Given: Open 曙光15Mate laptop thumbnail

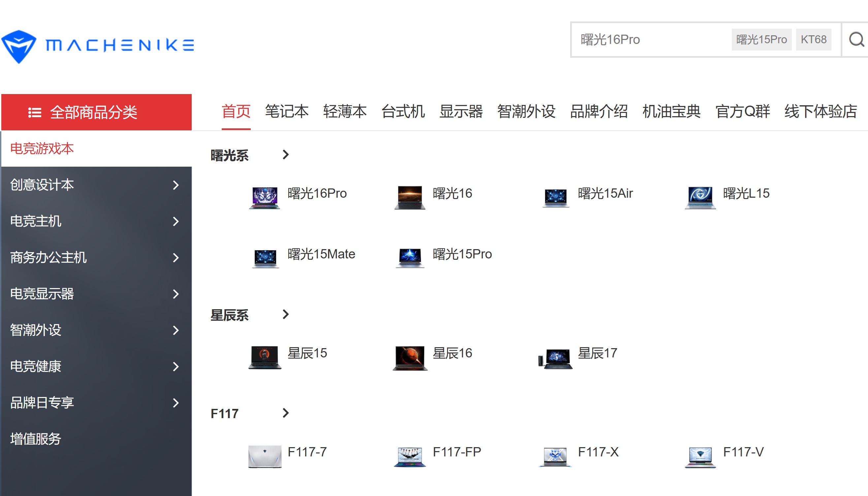Looking at the screenshot, I should coord(265,259).
